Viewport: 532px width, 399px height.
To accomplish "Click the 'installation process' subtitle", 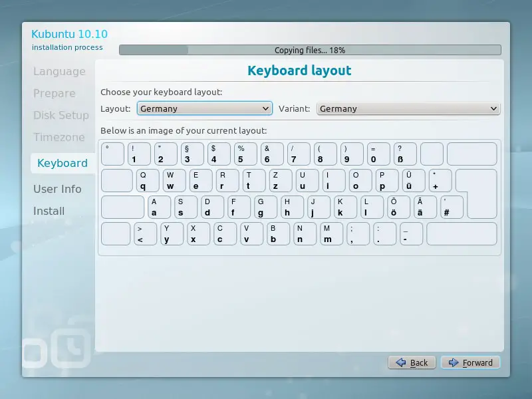I will click(x=67, y=47).
